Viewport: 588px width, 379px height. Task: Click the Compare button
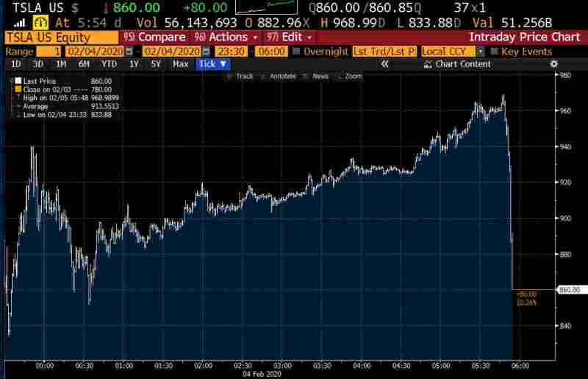(x=155, y=38)
